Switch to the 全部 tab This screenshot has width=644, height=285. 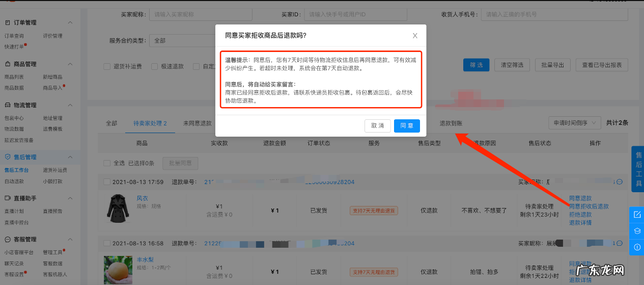111,123
